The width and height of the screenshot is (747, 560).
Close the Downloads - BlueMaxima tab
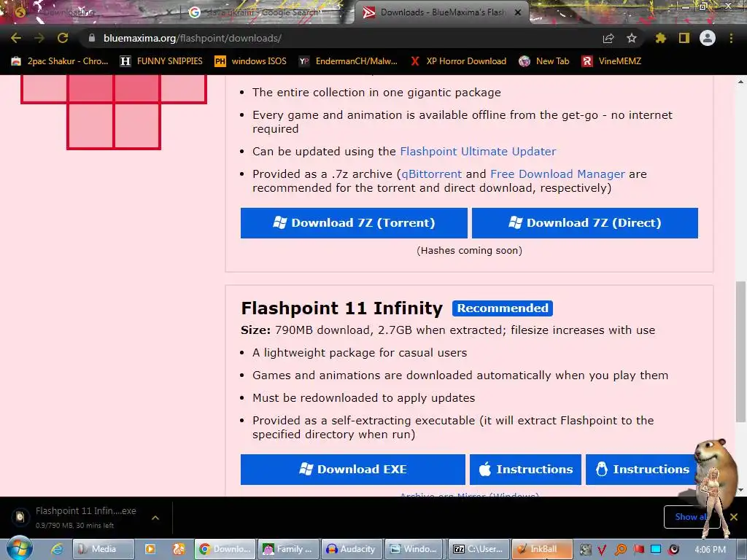[x=518, y=12]
